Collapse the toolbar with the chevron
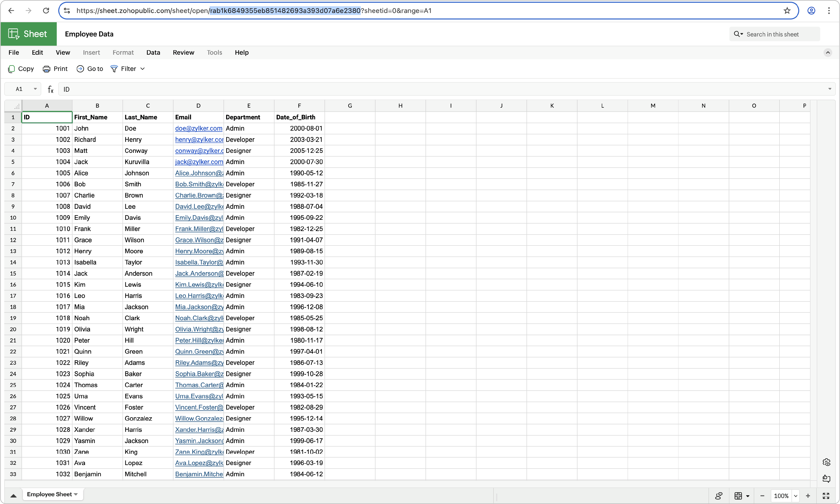This screenshot has height=504, width=840. tap(828, 52)
